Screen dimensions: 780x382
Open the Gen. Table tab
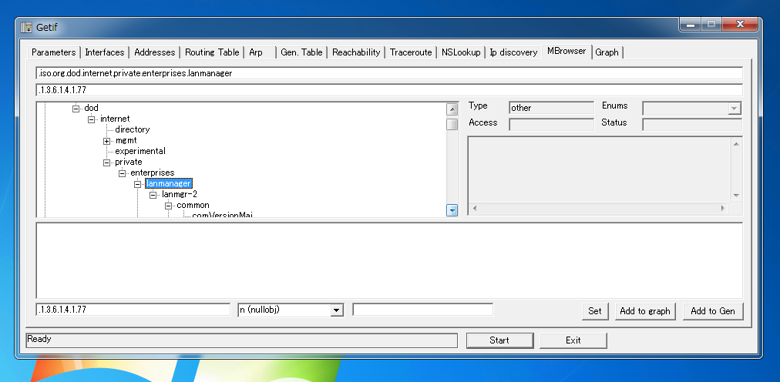(301, 52)
